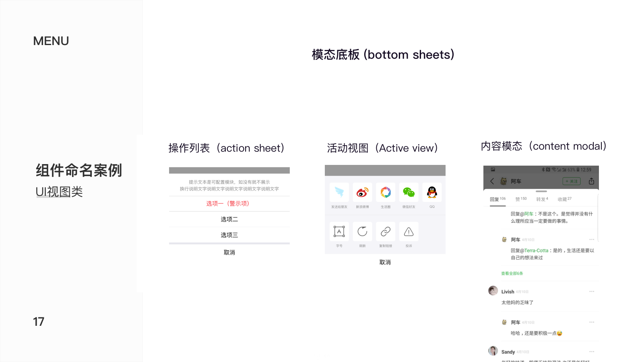This screenshot has height=362, width=644.
Task: Grab the content modal's top drag handle
Action: 541,191
